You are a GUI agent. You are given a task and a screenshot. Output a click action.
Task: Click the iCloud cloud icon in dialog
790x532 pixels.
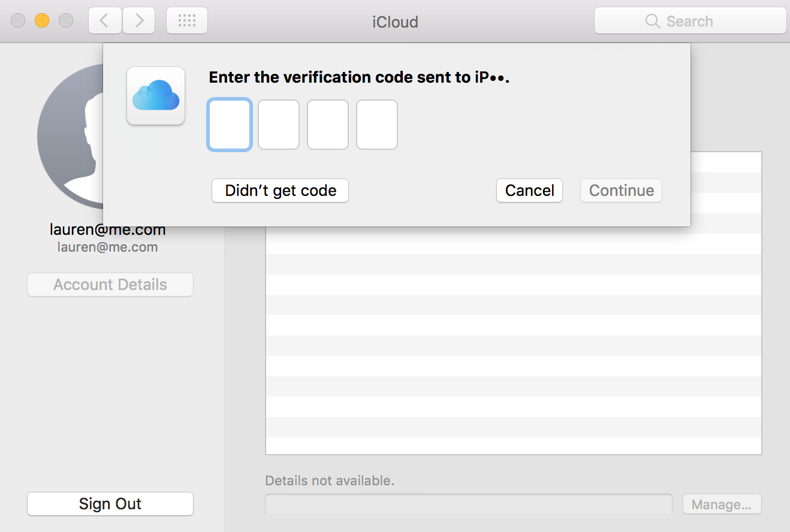[x=156, y=96]
